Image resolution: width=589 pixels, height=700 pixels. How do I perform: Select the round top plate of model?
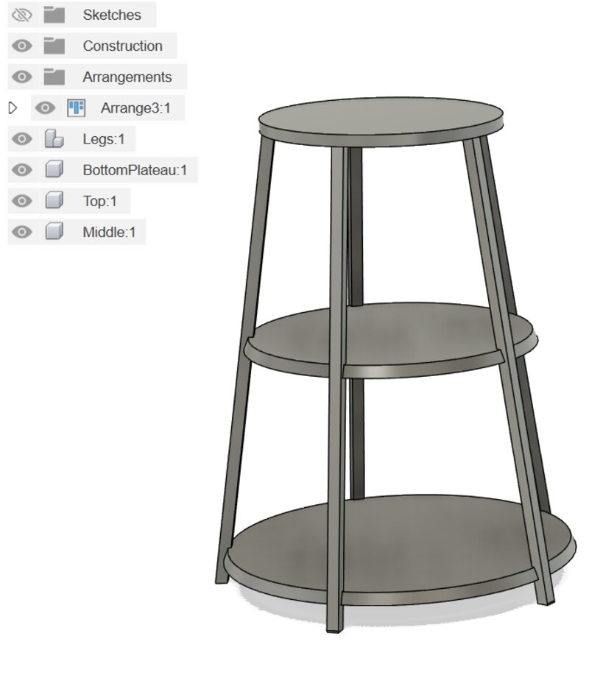tap(381, 119)
